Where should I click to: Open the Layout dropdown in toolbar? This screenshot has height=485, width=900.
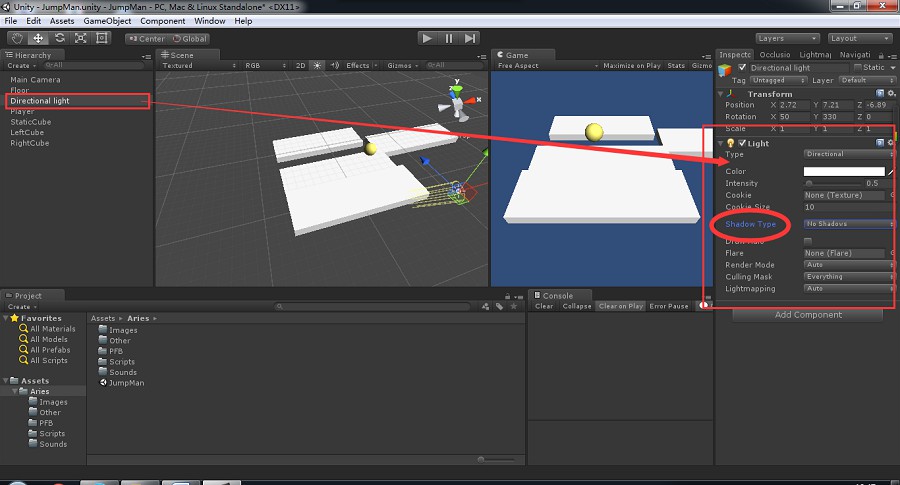coord(859,38)
